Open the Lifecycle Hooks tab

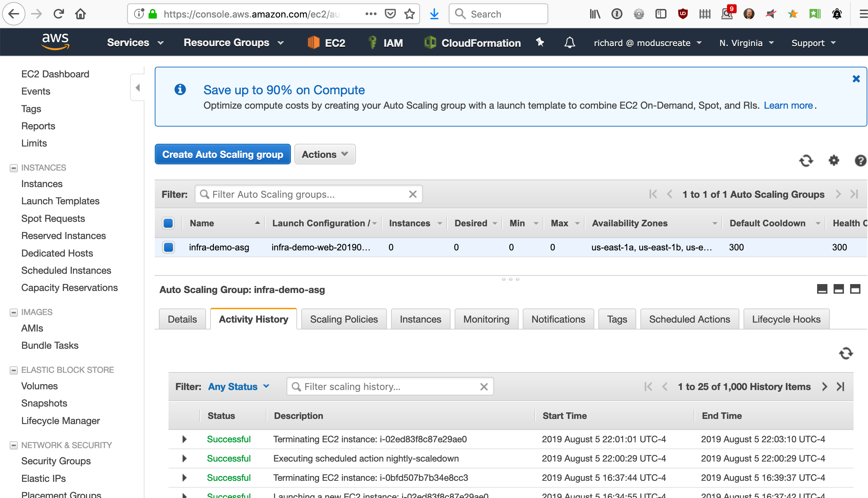[x=786, y=319]
